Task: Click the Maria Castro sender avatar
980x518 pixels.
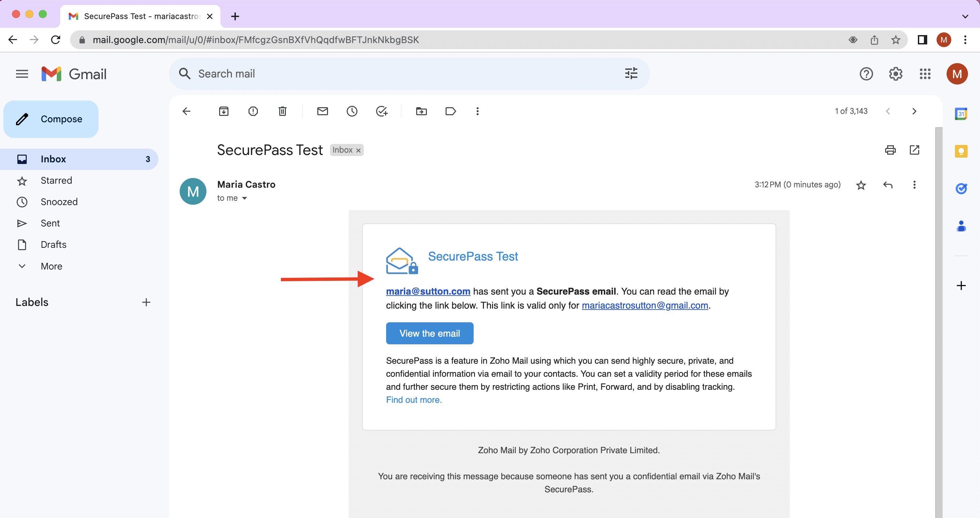Action: click(193, 191)
